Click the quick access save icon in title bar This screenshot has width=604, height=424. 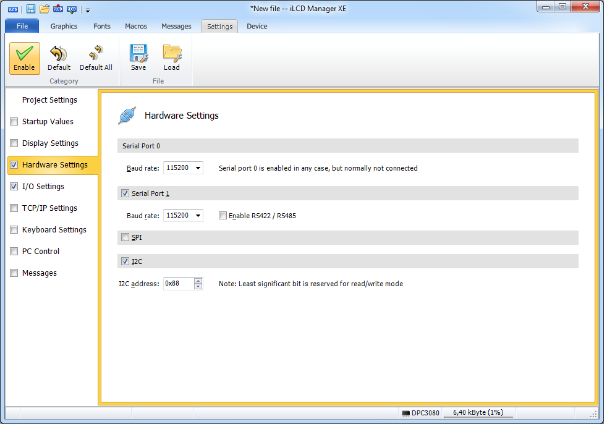[x=29, y=9]
